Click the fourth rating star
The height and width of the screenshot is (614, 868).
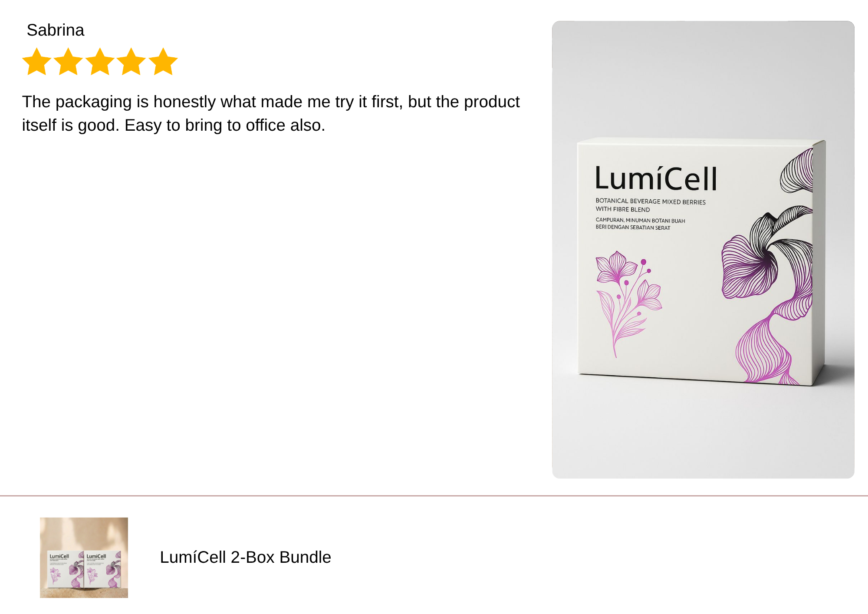tap(131, 62)
